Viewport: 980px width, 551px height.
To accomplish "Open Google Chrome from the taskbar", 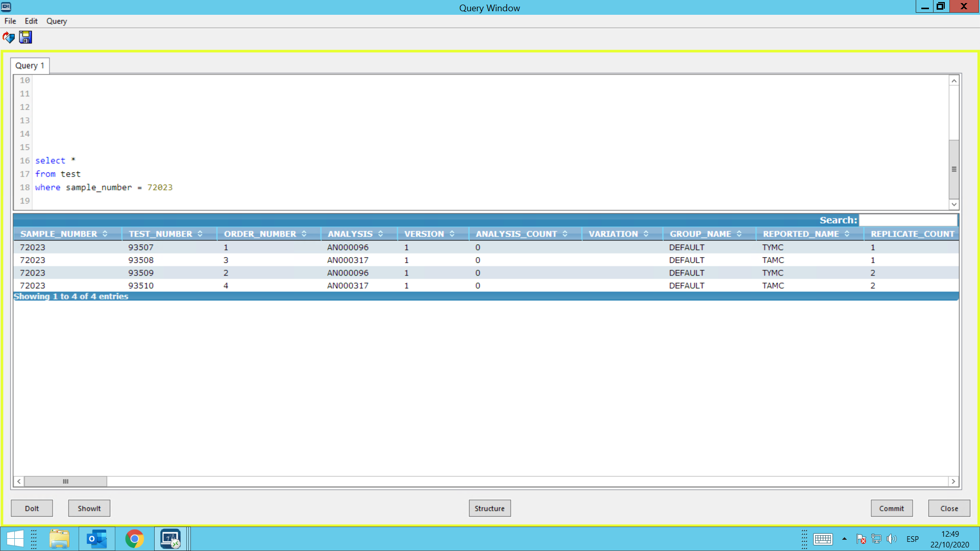I will pos(134,539).
